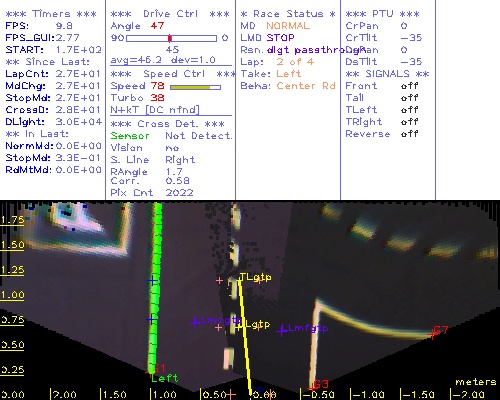Click the 1.00 meter vertical scale label
Viewport: 500px width, 400px height.
pyautogui.click(x=12, y=295)
